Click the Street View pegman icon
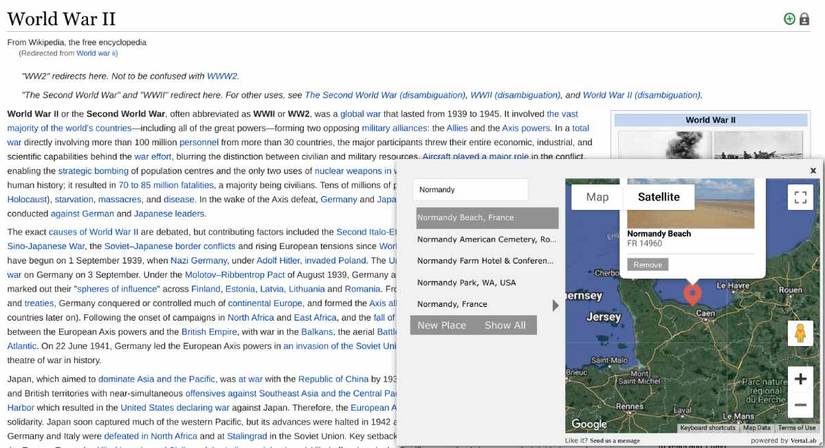The image size is (825, 448). pos(800,333)
